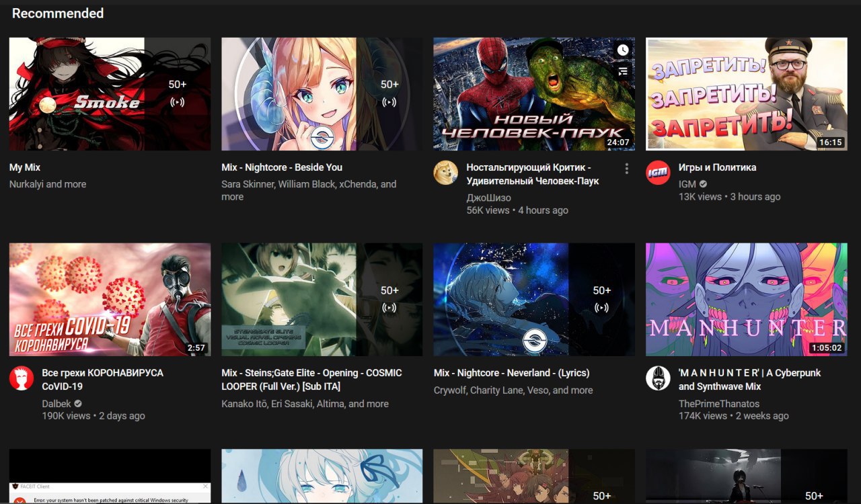Click the 1:05:02 duration badge
The width and height of the screenshot is (861, 504).
click(x=827, y=348)
